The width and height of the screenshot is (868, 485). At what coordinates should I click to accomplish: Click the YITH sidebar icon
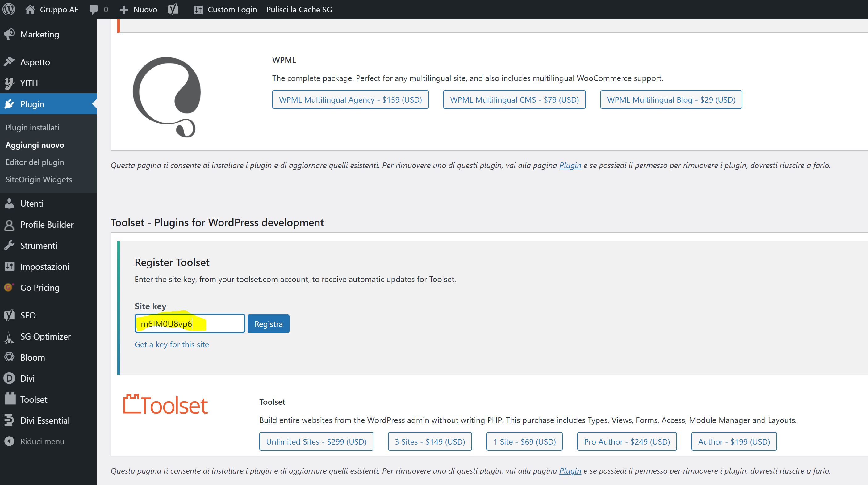click(10, 83)
